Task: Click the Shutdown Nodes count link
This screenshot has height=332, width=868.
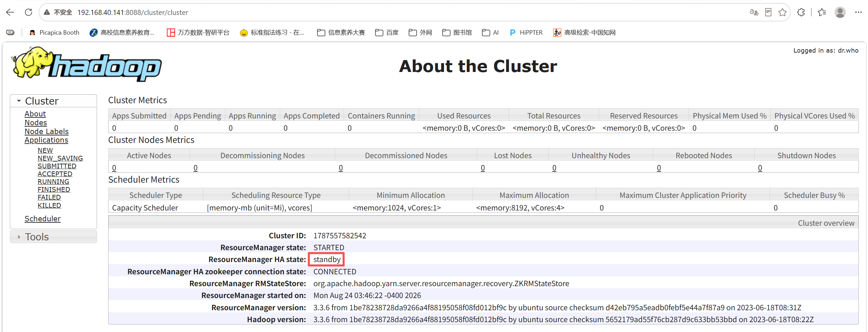Action: (x=760, y=168)
